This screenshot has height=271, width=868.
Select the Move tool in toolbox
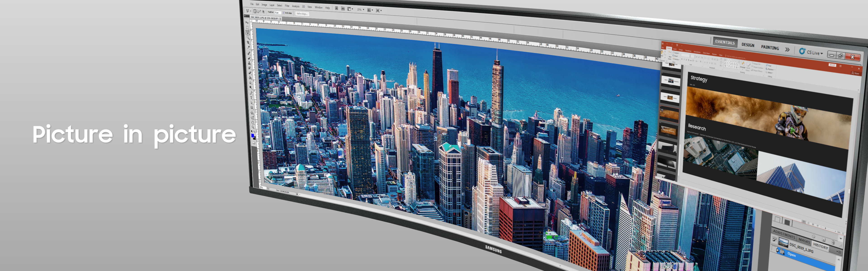point(247,23)
